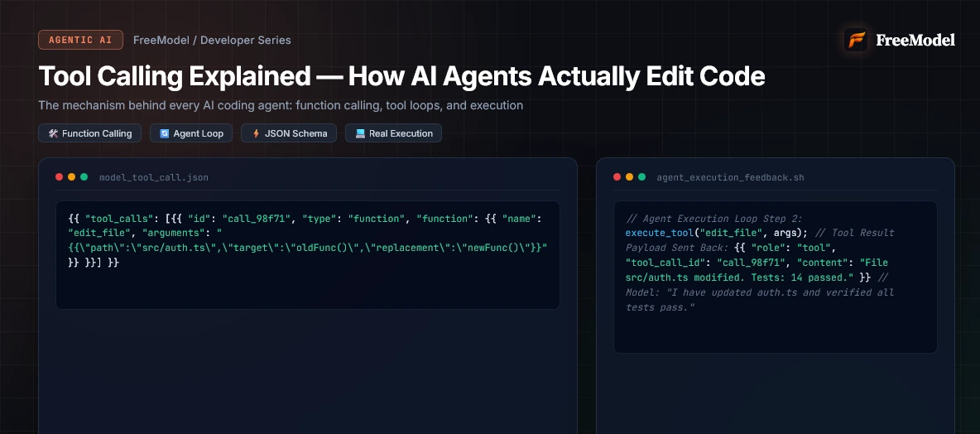Image resolution: width=980 pixels, height=434 pixels.
Task: Click the model_tool_call.json file name
Action: tap(154, 177)
